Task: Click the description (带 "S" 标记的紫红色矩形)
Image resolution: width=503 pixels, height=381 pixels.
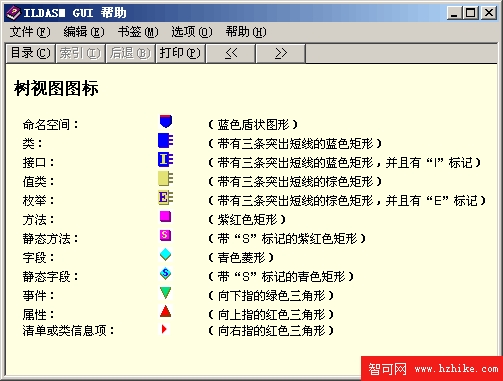Action: [287, 239]
